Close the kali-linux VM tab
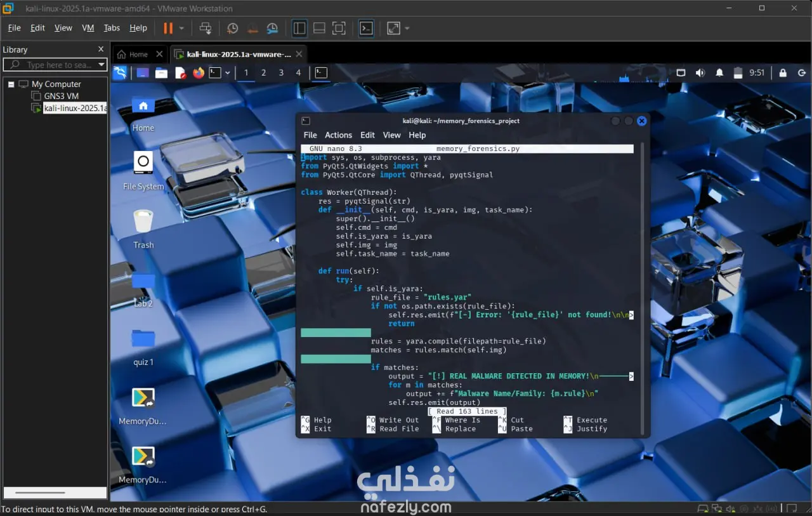Image resolution: width=812 pixels, height=516 pixels. 299,55
